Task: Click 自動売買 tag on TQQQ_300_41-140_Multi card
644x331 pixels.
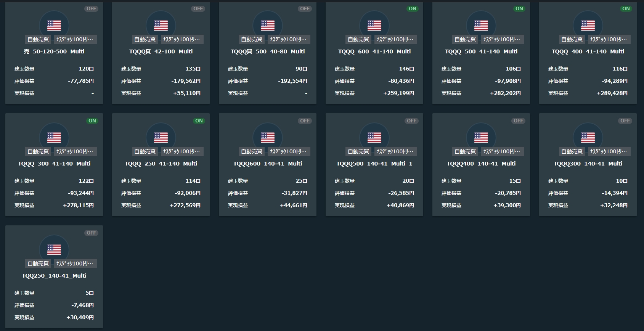Action: pyautogui.click(x=38, y=151)
